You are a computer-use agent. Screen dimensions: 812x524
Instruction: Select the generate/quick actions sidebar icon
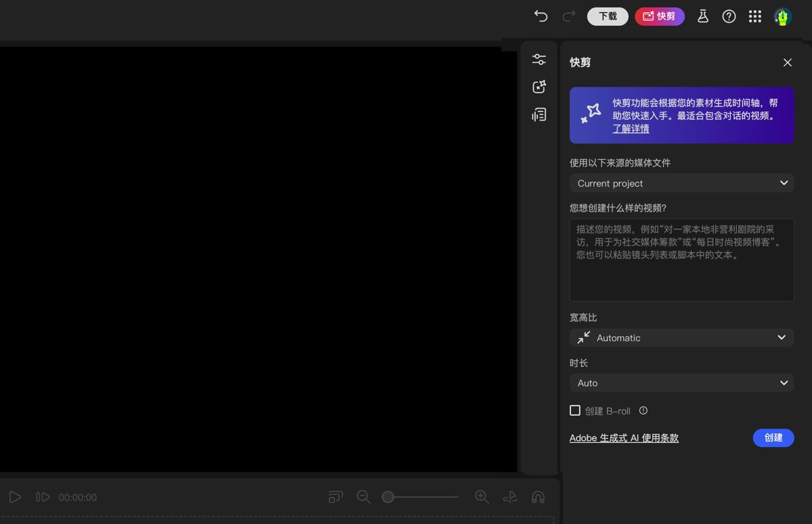539,87
